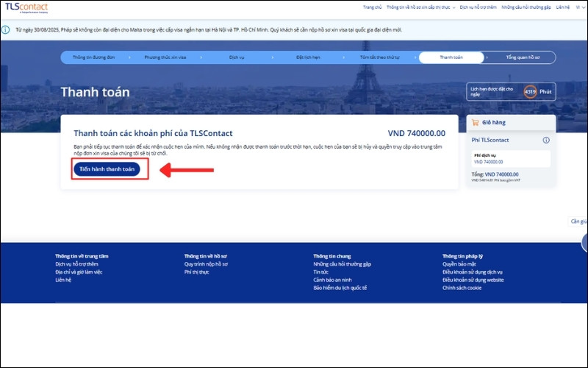Open the 'Tổng quan hồ sơ' step
The height and width of the screenshot is (368, 588).
click(x=523, y=57)
